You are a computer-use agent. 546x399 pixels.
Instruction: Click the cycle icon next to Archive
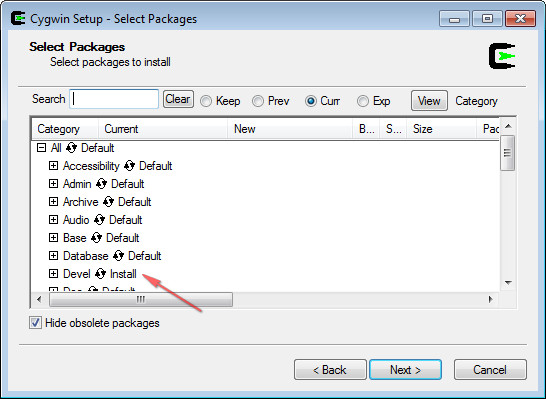(x=108, y=202)
